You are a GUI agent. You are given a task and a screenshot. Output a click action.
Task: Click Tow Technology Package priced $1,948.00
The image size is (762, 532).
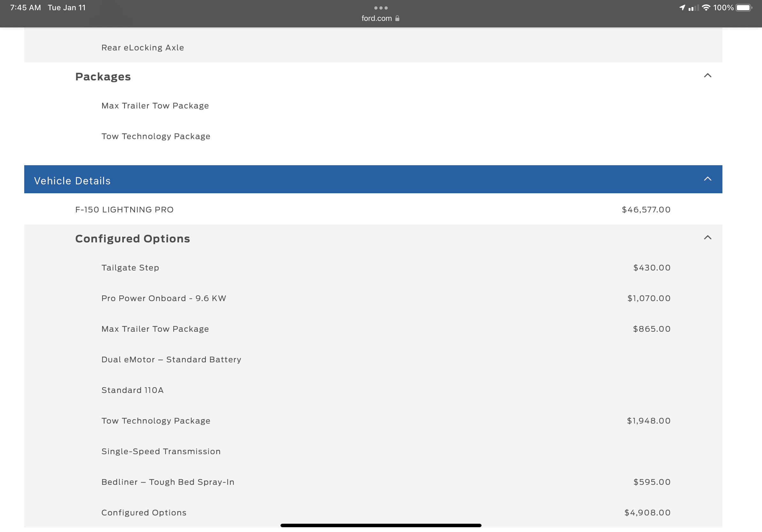click(x=156, y=421)
